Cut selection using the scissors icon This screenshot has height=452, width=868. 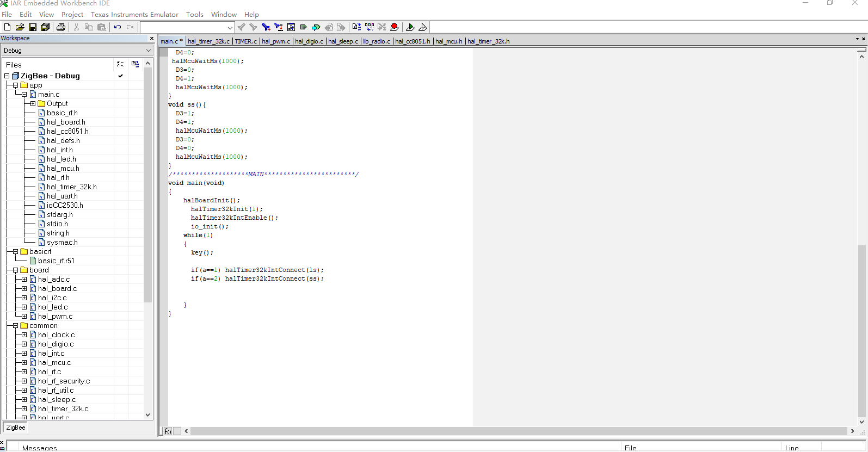[x=76, y=27]
